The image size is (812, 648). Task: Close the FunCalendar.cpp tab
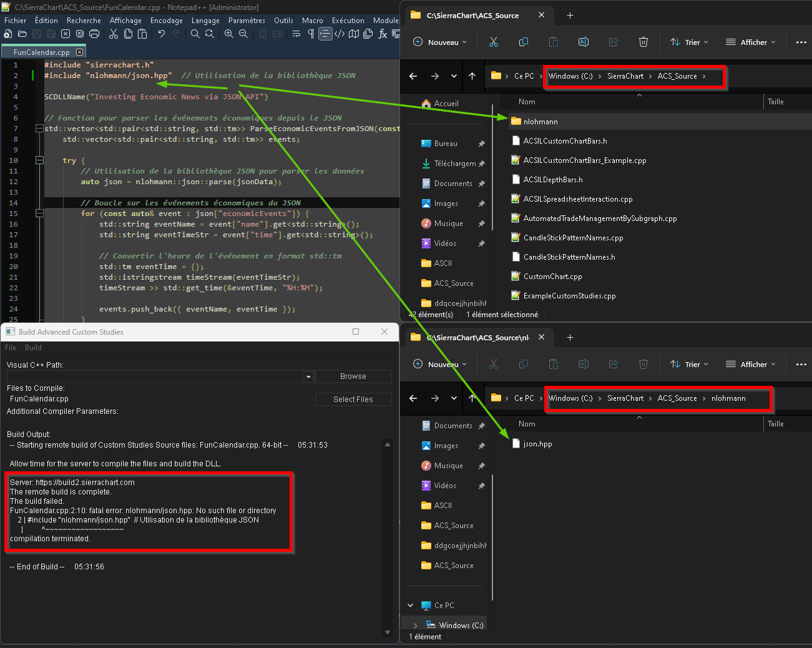point(79,52)
